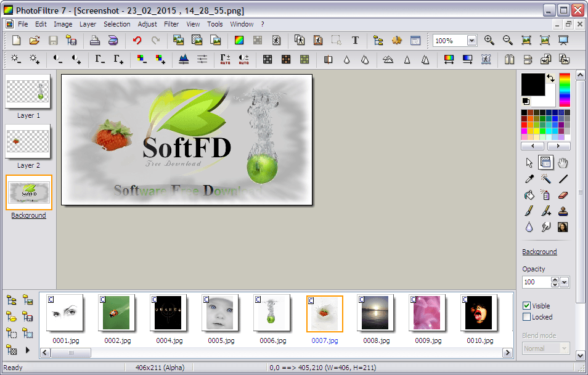
Task: Click the Brightness minus icon
Action: point(16,59)
